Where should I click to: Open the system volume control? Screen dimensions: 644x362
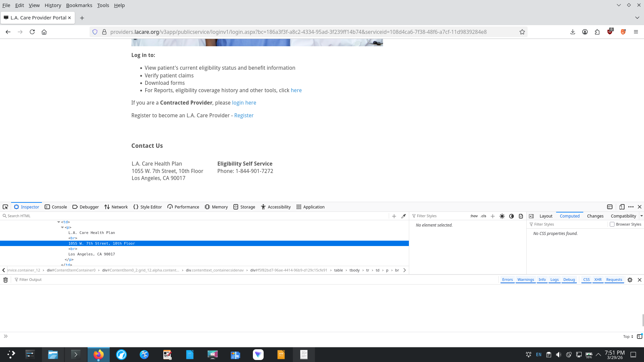[x=558, y=355]
